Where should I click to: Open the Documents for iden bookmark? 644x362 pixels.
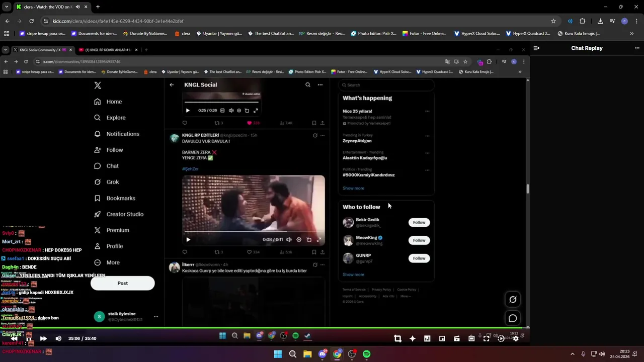pos(94,34)
